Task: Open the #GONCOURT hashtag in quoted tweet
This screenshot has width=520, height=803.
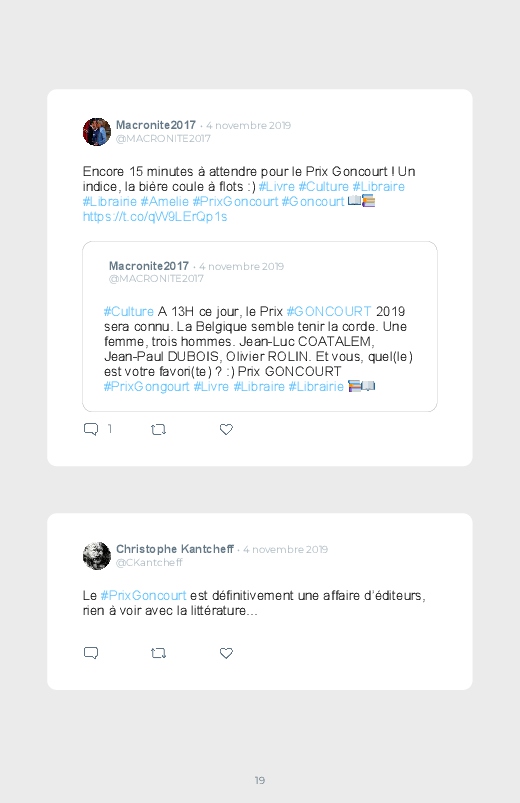Action: click(329, 311)
